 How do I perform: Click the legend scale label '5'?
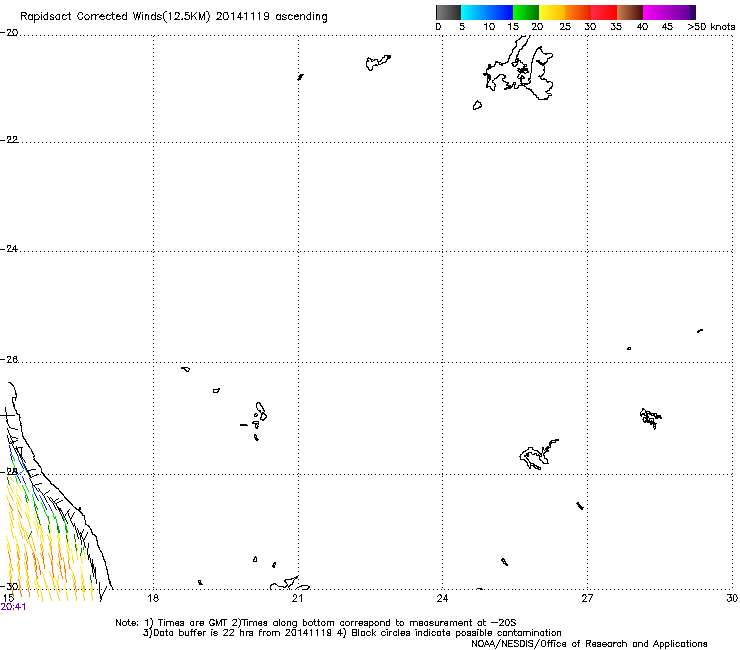pyautogui.click(x=462, y=27)
